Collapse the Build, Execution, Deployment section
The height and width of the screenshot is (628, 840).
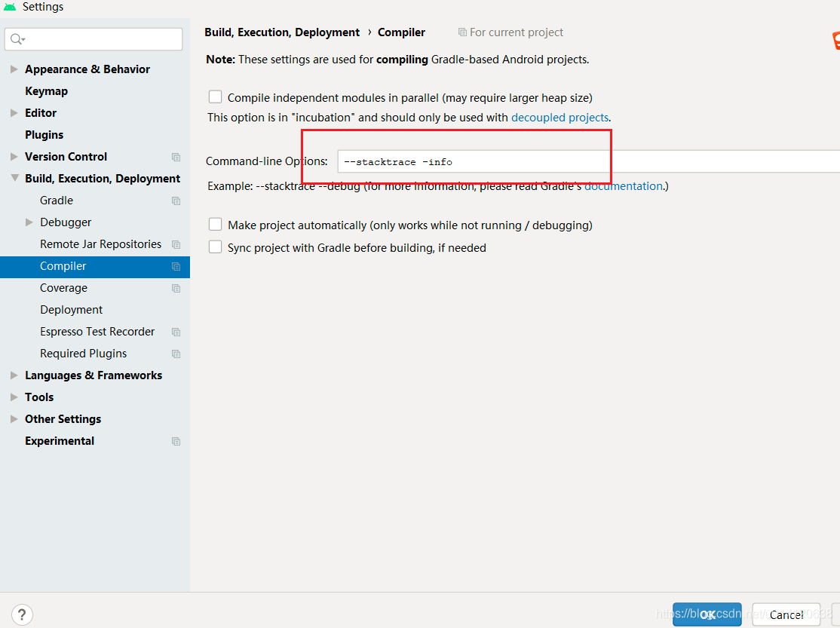[14, 178]
